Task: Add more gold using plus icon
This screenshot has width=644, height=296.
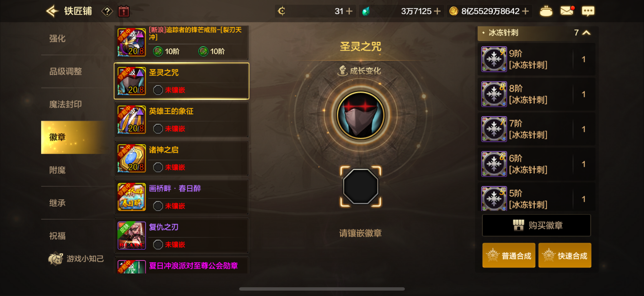Action: point(525,11)
